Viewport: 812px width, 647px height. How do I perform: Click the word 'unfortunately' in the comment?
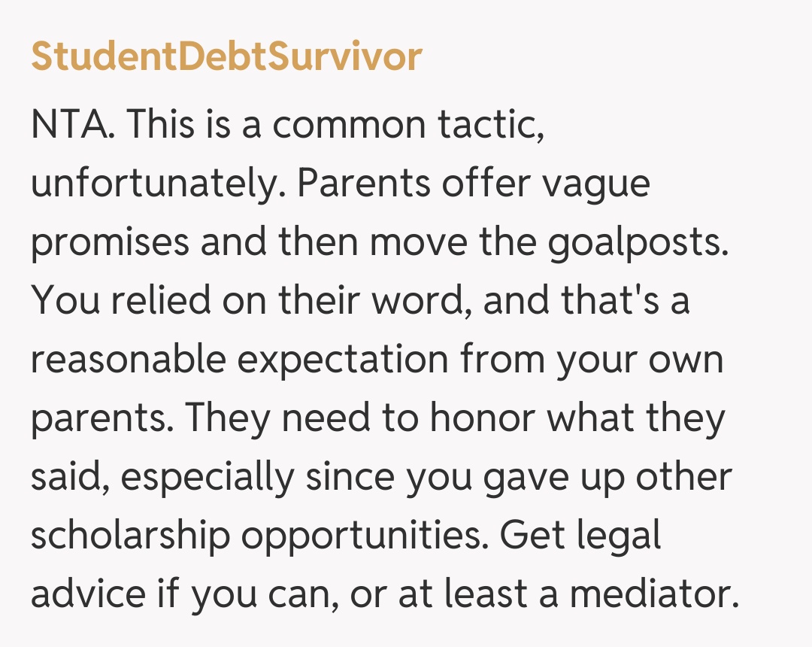coord(153,184)
